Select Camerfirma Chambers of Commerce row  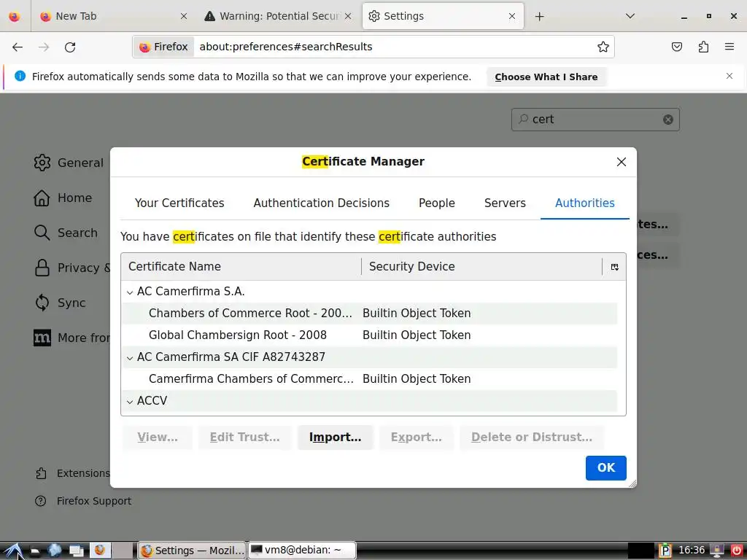[x=370, y=379]
